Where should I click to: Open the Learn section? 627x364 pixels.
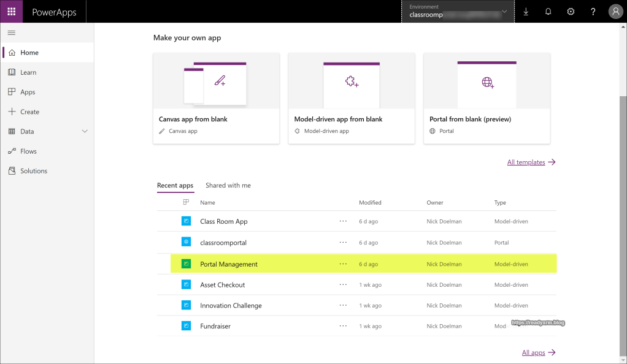tap(29, 72)
